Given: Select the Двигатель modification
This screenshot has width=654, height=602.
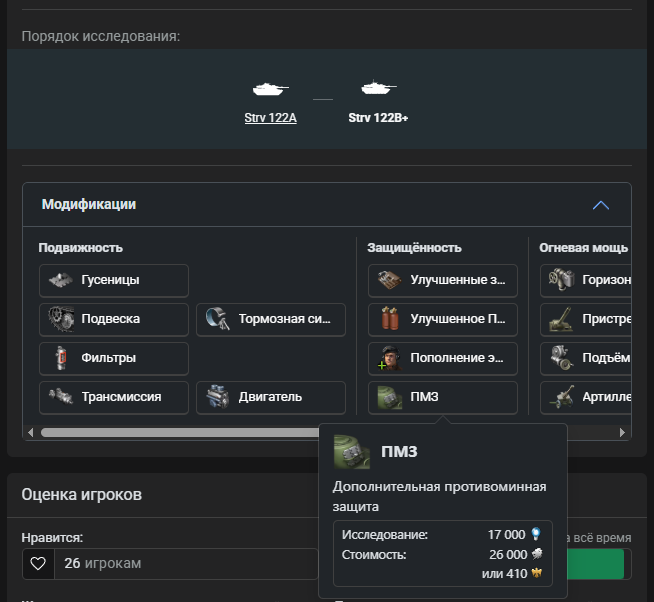Looking at the screenshot, I should pyautogui.click(x=271, y=397).
